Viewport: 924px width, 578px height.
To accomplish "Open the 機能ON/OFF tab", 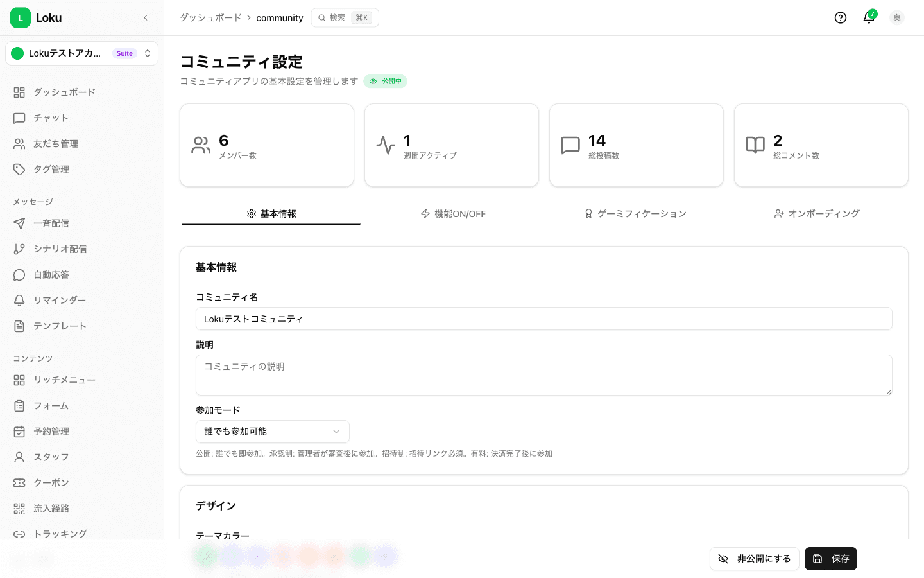I will pos(453,213).
